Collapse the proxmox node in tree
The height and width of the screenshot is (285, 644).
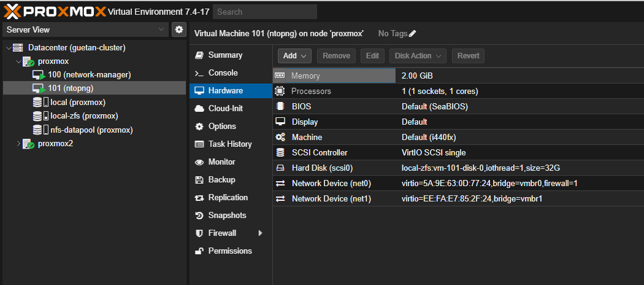(x=18, y=61)
